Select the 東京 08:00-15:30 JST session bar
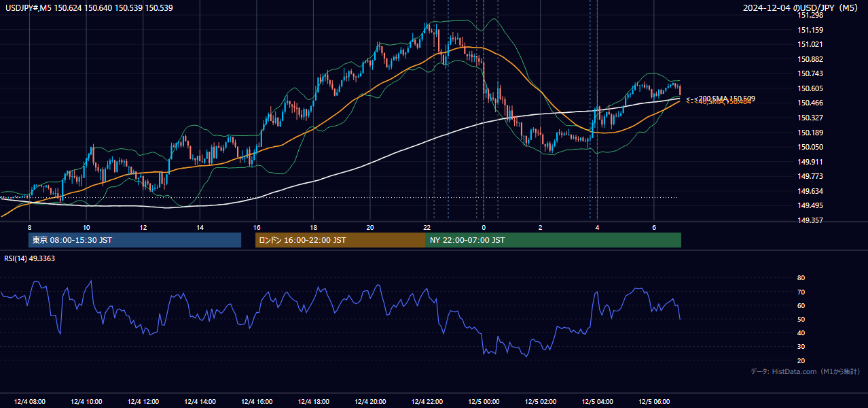Image resolution: width=868 pixels, height=408 pixels. [134, 240]
